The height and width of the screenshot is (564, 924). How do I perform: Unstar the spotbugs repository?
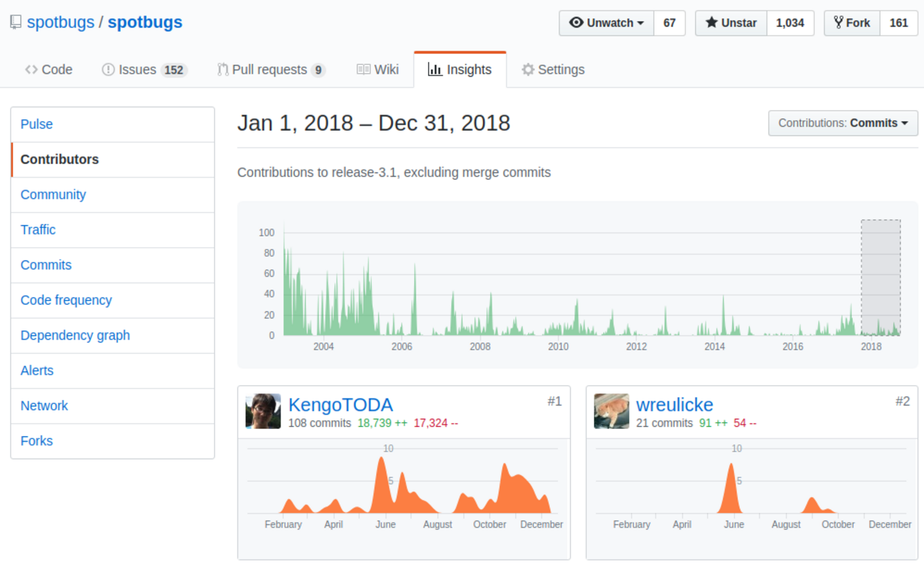pos(731,23)
